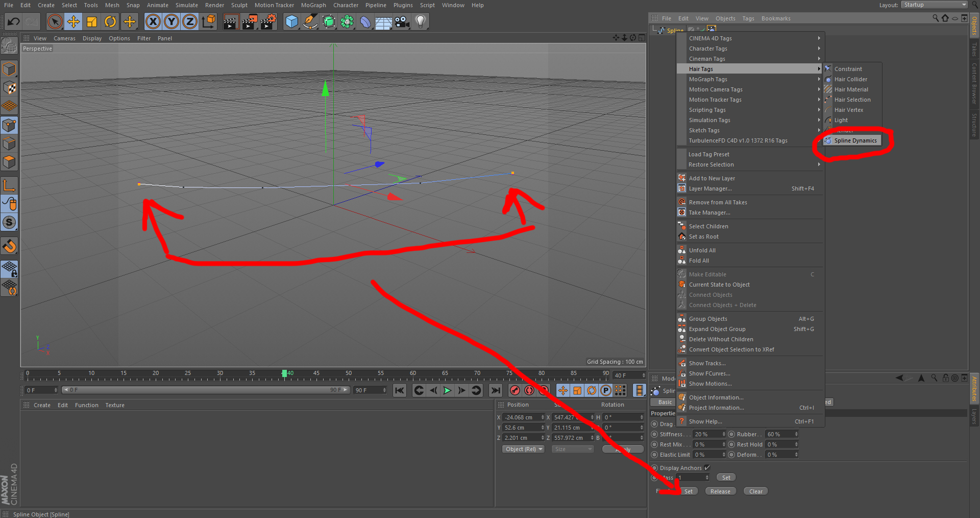Open Object Manager Bookmarks menu
Image resolution: width=980 pixels, height=518 pixels.
point(776,18)
